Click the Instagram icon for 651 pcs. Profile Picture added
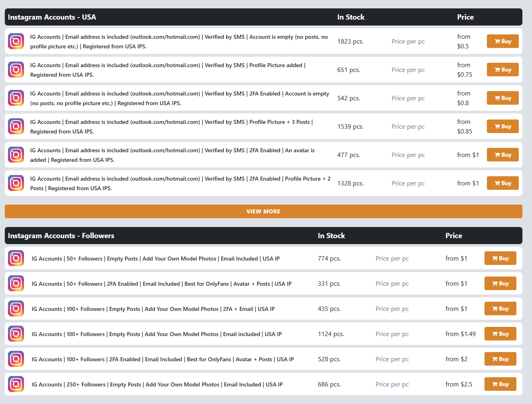This screenshot has width=532, height=404. click(16, 70)
